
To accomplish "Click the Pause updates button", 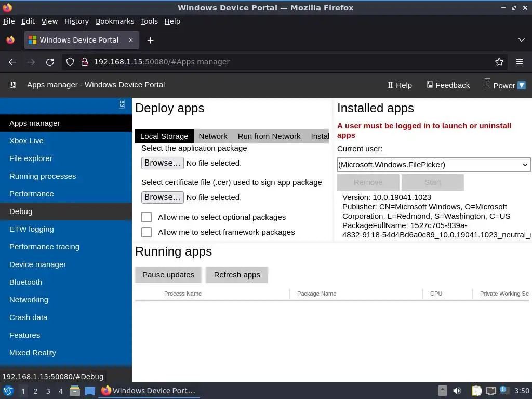I will coord(168,275).
